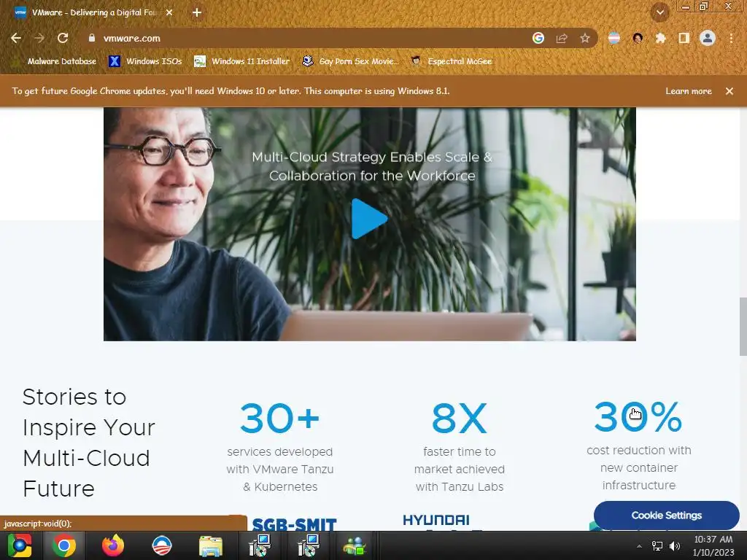Open the second installer setup taskbar icon
This screenshot has width=747, height=560.
309,545
